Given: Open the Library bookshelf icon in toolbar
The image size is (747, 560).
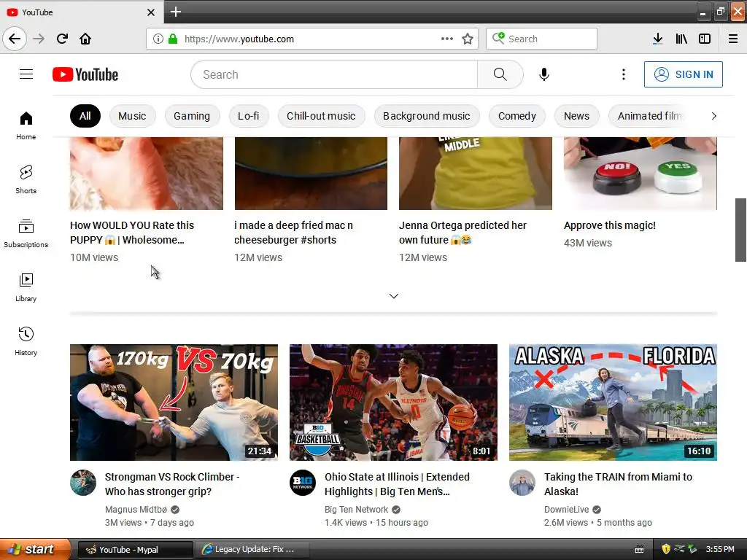Looking at the screenshot, I should 681,39.
